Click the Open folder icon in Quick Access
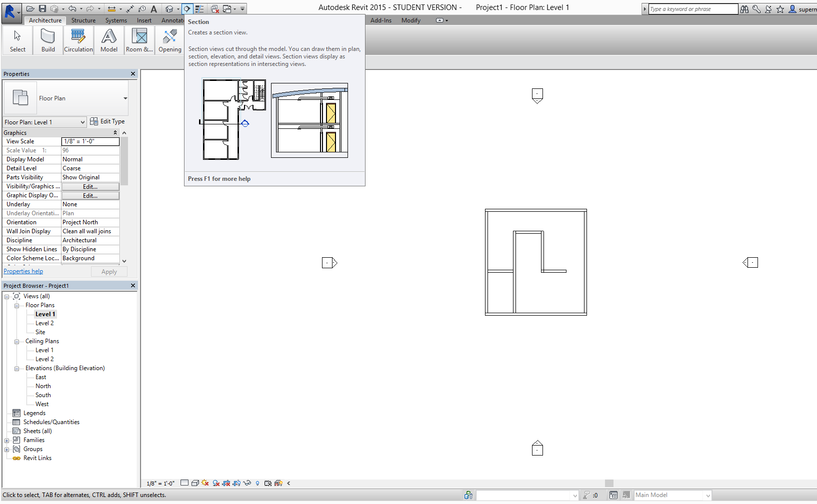The height and width of the screenshot is (504, 817). click(30, 9)
